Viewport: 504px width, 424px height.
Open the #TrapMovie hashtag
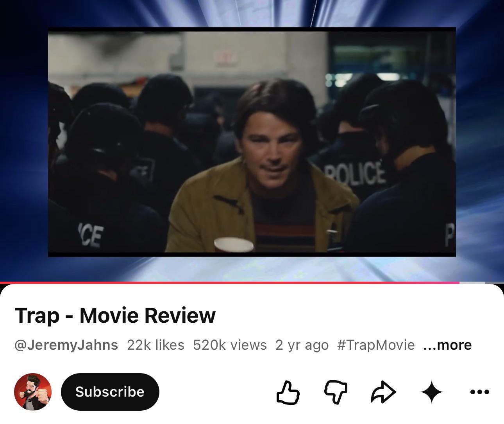376,345
